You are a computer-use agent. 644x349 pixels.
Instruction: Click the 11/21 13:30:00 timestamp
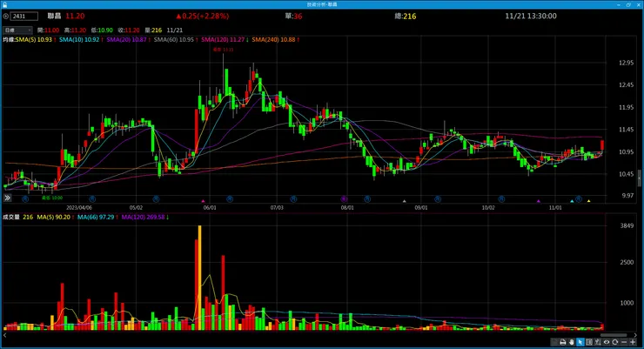tap(531, 16)
